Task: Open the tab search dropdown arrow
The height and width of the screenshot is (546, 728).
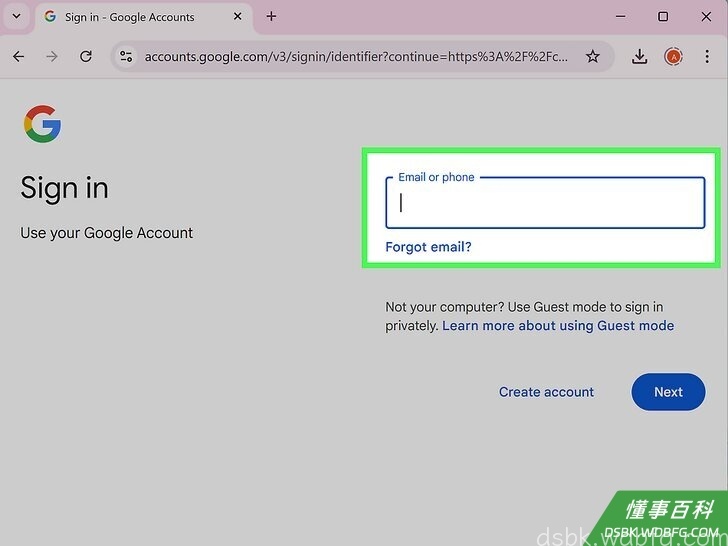Action: [x=16, y=16]
